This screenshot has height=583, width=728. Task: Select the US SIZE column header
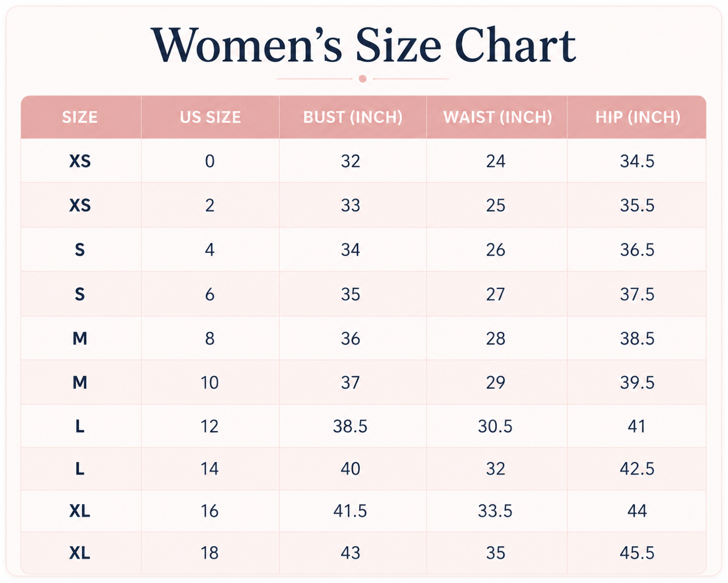210,117
